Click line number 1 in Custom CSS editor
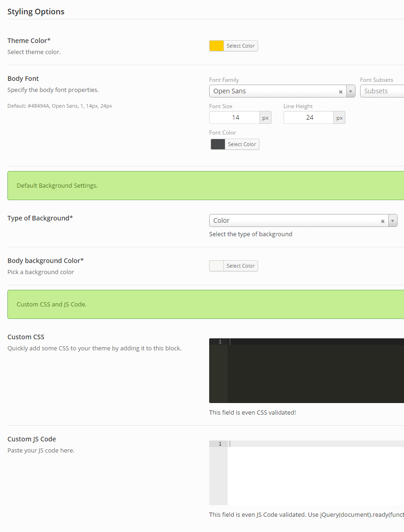404x532 pixels. pos(220,342)
